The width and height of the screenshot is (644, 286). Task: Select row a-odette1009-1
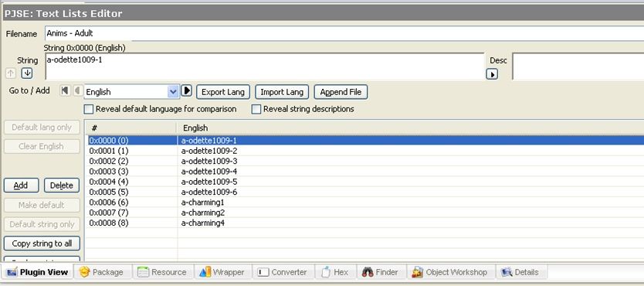[365, 141]
